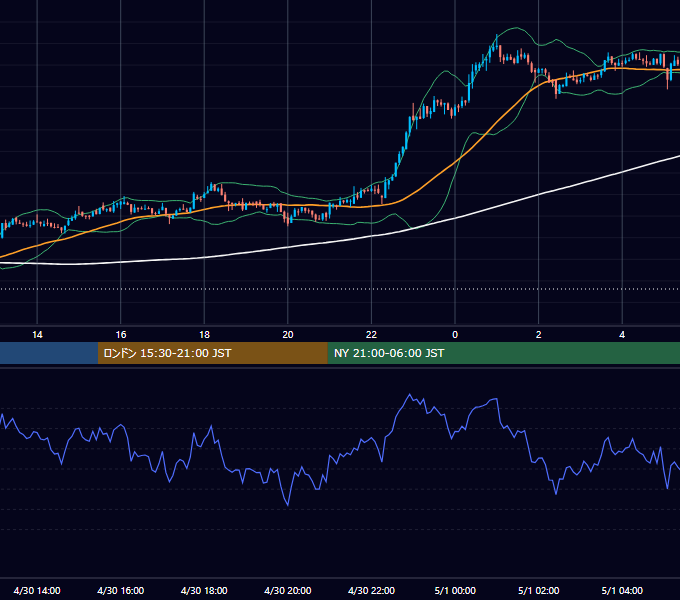Click hour label 16 on price chart axis

[x=121, y=335]
